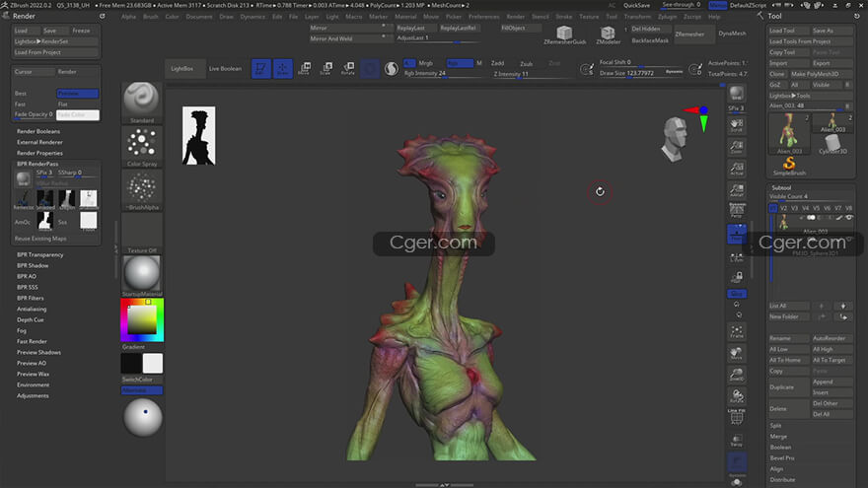Enable Zadd sculpting mode
This screenshot has height=488, width=868.
pos(497,63)
